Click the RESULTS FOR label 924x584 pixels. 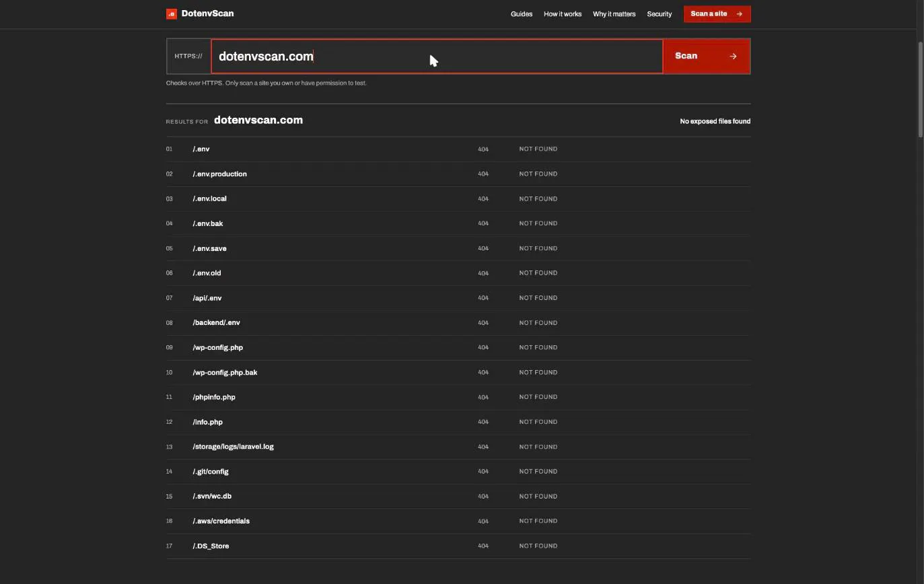click(x=187, y=122)
